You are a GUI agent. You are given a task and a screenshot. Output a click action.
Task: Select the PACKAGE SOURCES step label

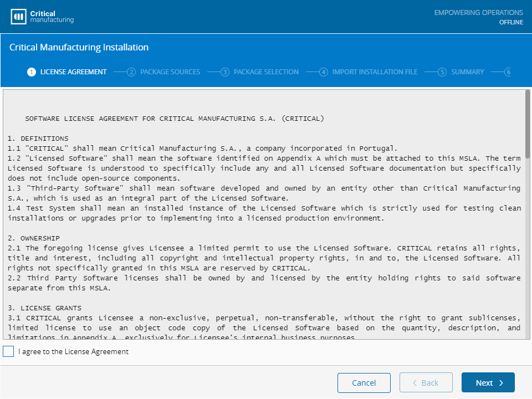[x=170, y=72]
